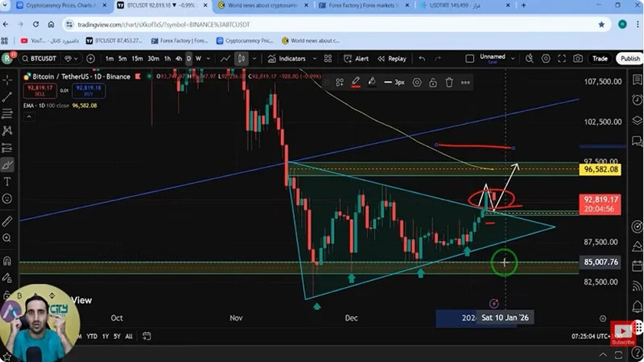The image size is (644, 362).
Task: Click the blue BUY price button
Action: click(89, 91)
